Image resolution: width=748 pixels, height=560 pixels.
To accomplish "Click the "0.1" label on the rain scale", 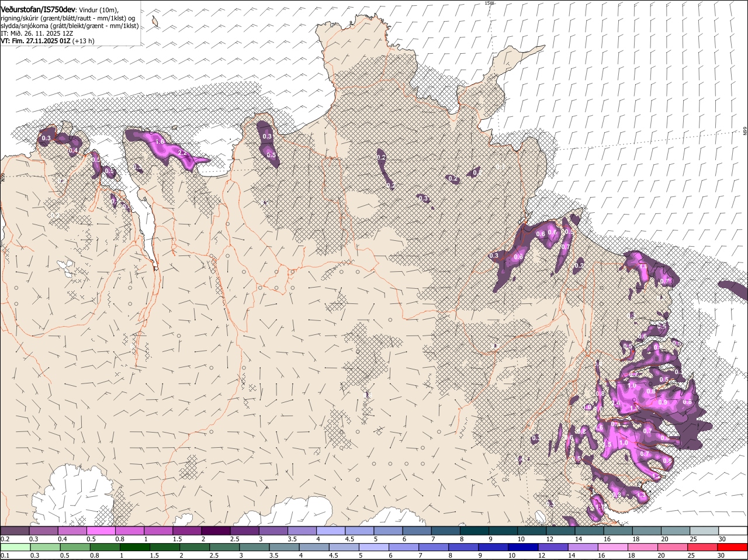I will (x=5, y=555).
